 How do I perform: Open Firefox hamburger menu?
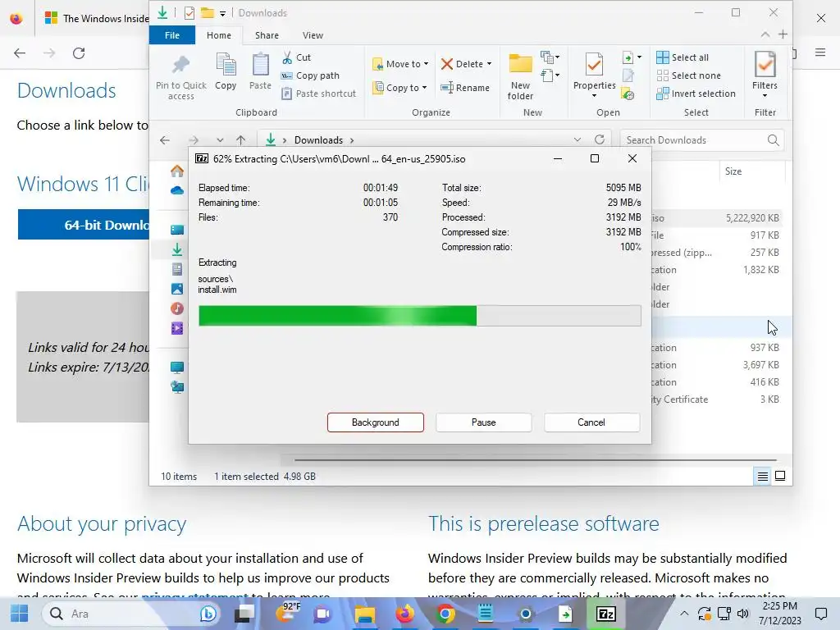[x=820, y=52]
